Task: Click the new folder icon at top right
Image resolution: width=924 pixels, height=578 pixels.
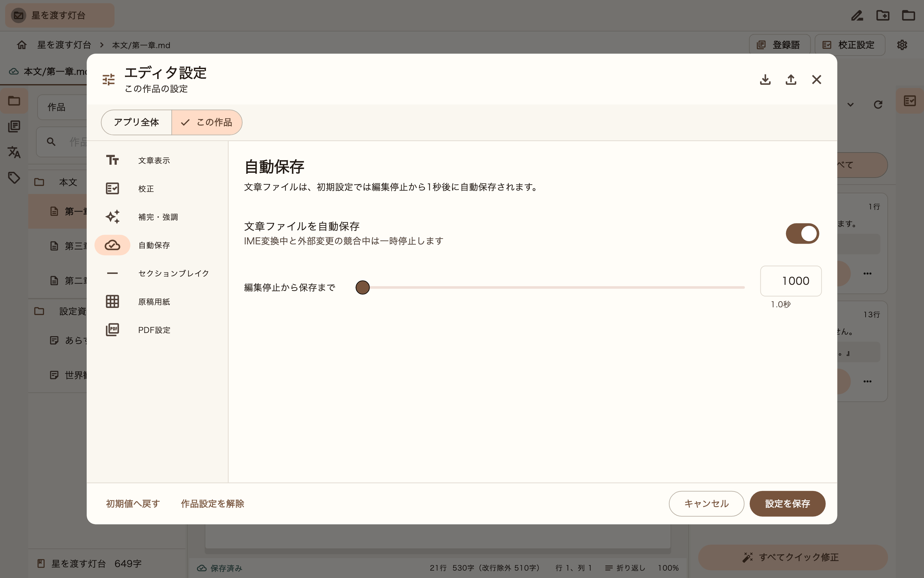Action: pos(883,15)
